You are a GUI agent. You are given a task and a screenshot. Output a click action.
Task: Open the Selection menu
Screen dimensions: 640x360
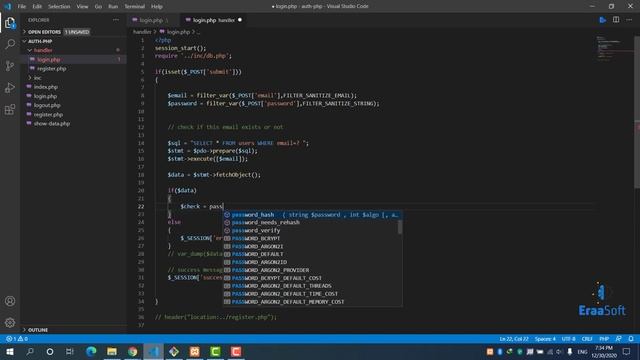tap(59, 7)
